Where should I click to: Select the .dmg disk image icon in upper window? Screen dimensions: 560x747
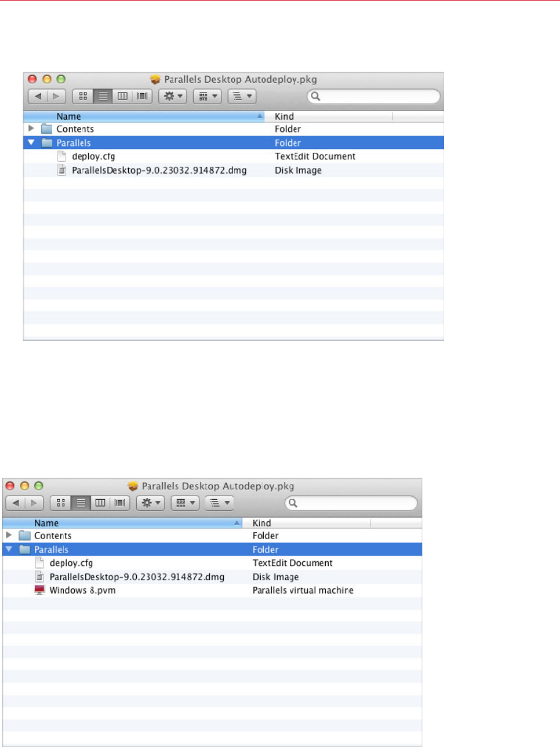click(x=61, y=170)
